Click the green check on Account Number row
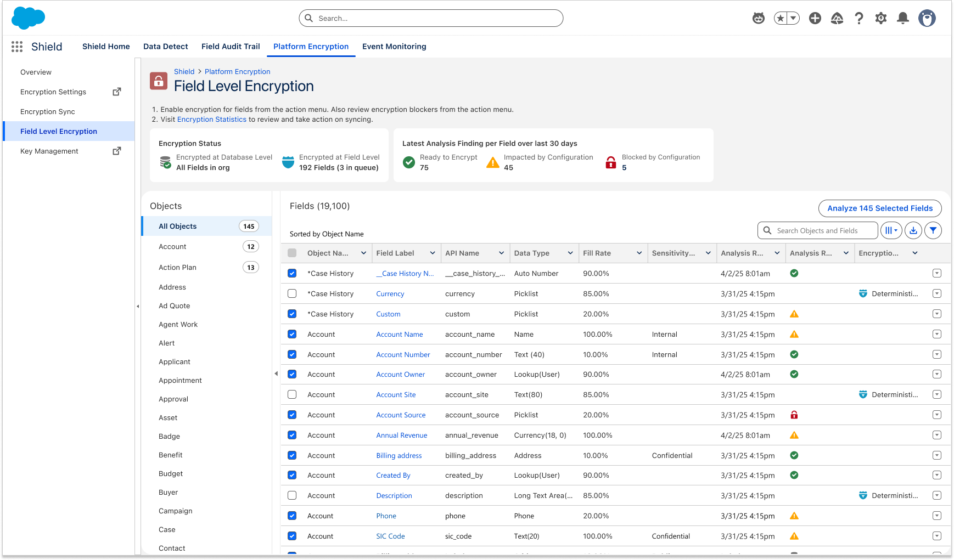 pyautogui.click(x=794, y=354)
